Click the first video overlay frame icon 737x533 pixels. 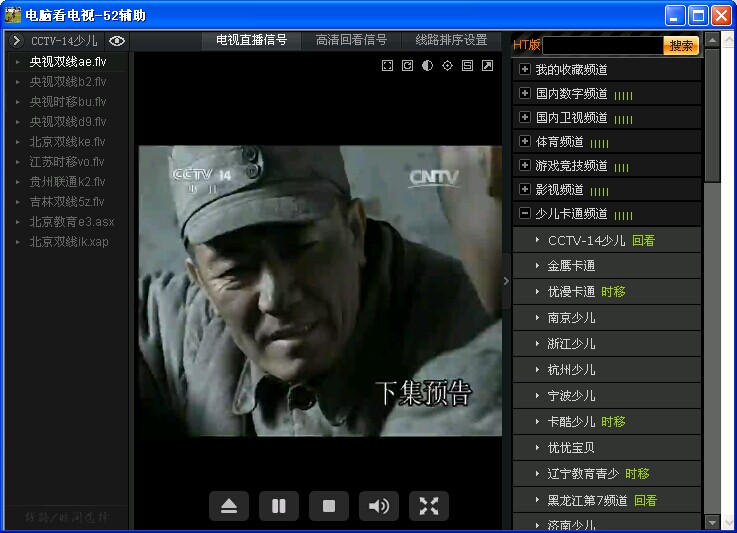tap(387, 66)
